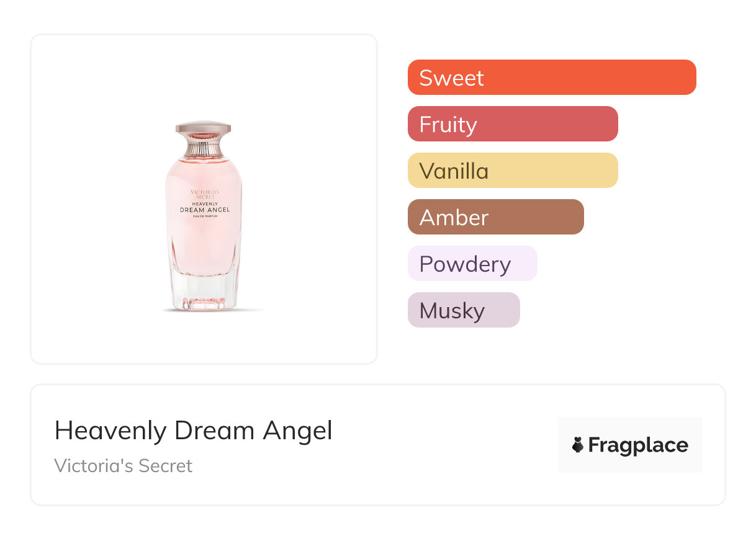Click the 'Victoria's Secret' text on the bottle
Viewport: 756px width, 536px height.
coord(204,194)
